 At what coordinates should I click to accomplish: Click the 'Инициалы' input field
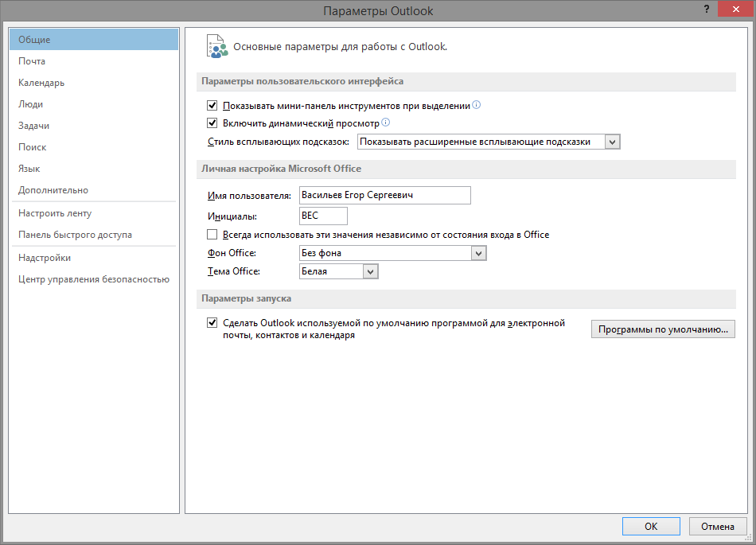[x=323, y=216]
